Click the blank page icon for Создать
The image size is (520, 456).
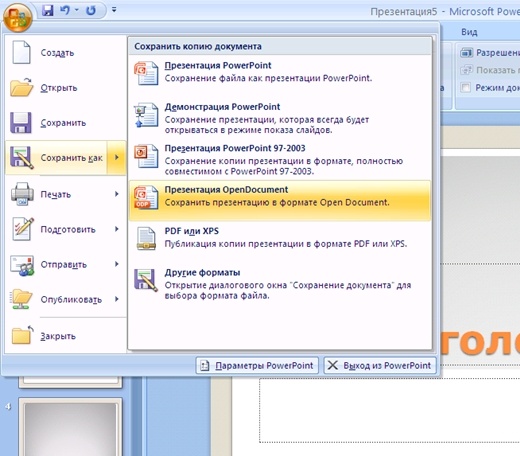[x=21, y=52]
